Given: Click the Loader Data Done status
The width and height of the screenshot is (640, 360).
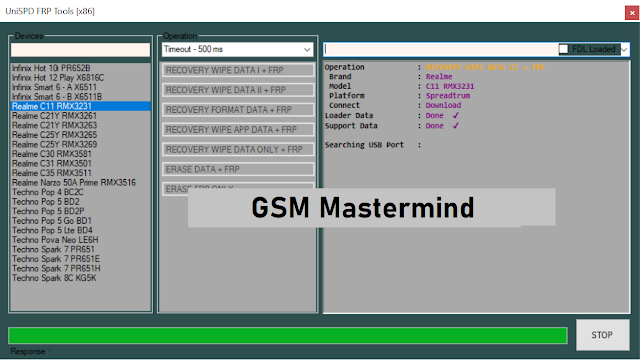Looking at the screenshot, I should tap(434, 116).
